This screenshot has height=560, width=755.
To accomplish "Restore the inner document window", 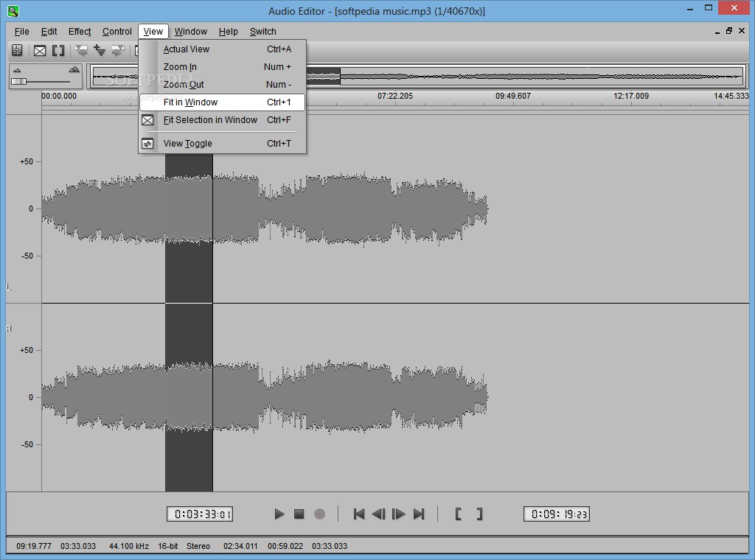I will (x=729, y=31).
